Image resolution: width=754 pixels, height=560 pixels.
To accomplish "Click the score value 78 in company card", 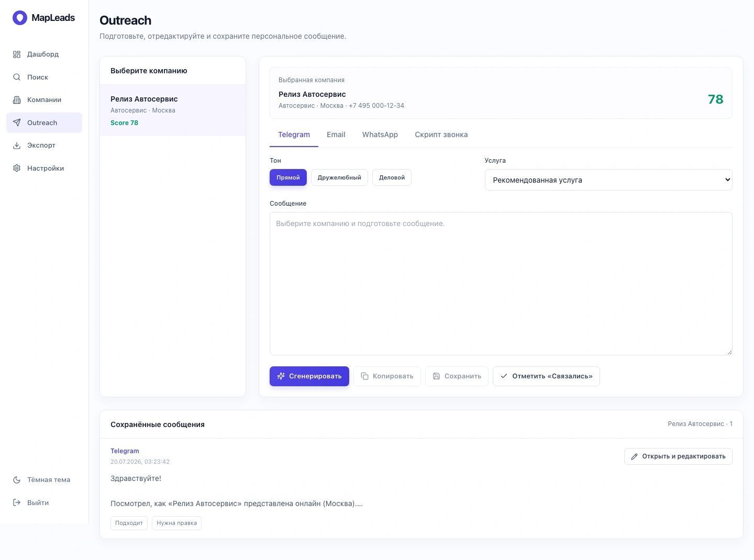I will [716, 99].
